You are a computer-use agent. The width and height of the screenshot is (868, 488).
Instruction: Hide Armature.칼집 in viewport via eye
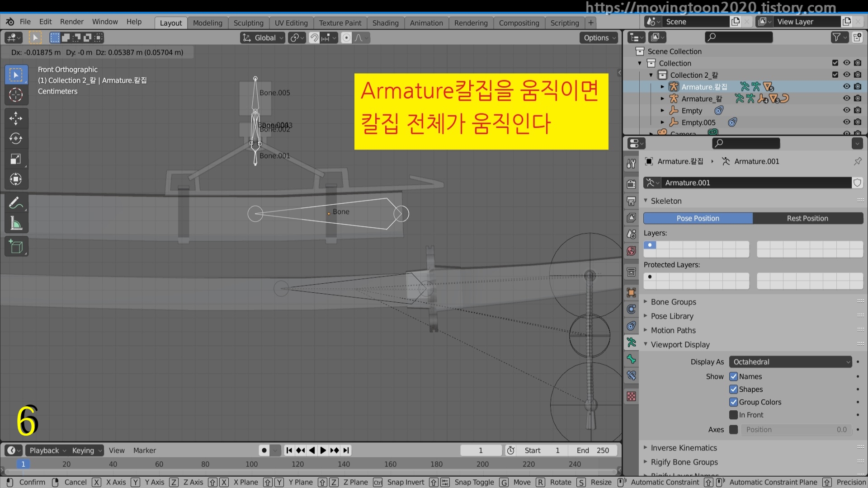pyautogui.click(x=846, y=86)
